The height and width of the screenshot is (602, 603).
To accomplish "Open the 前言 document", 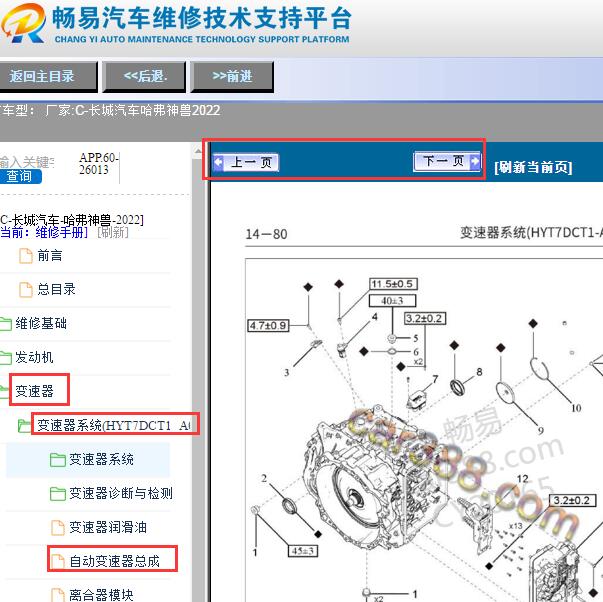I will (x=50, y=256).
